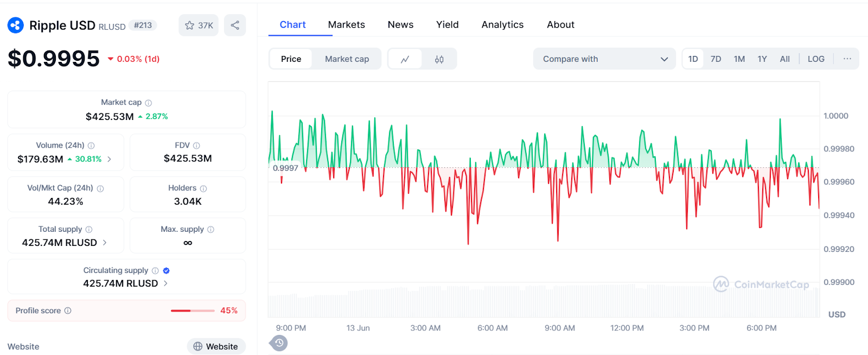Open Market cap info tooltip icon

coord(149,103)
